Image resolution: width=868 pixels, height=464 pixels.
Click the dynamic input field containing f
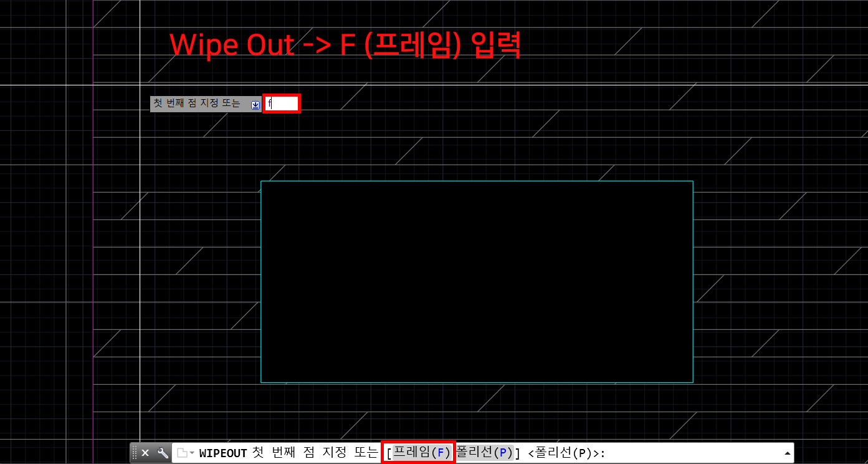(282, 104)
